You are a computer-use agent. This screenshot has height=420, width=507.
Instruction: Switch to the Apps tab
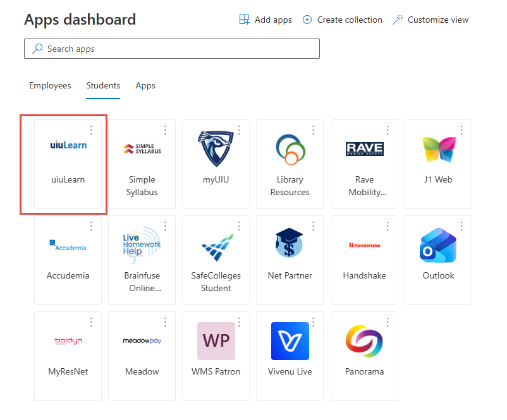pyautogui.click(x=145, y=86)
